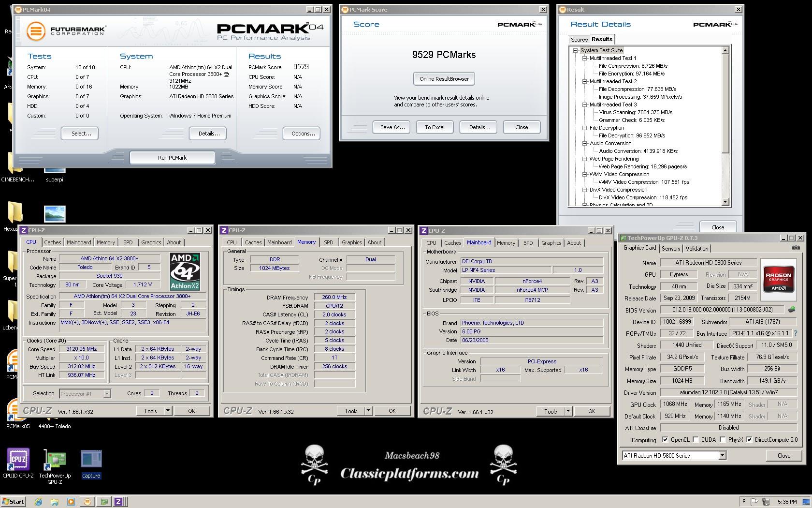The image size is (812, 508).
Task: Click the Start button
Action: [13, 502]
